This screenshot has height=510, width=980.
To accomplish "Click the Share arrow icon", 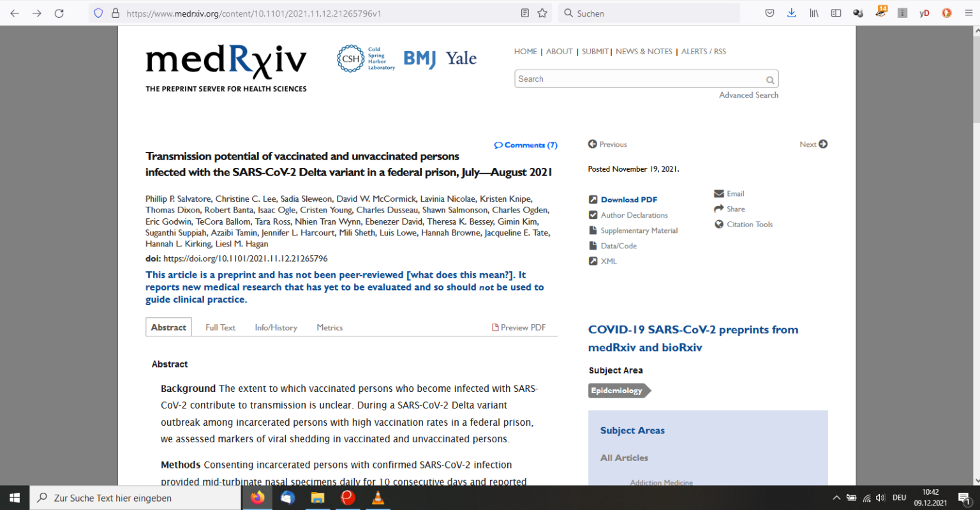I will tap(719, 209).
